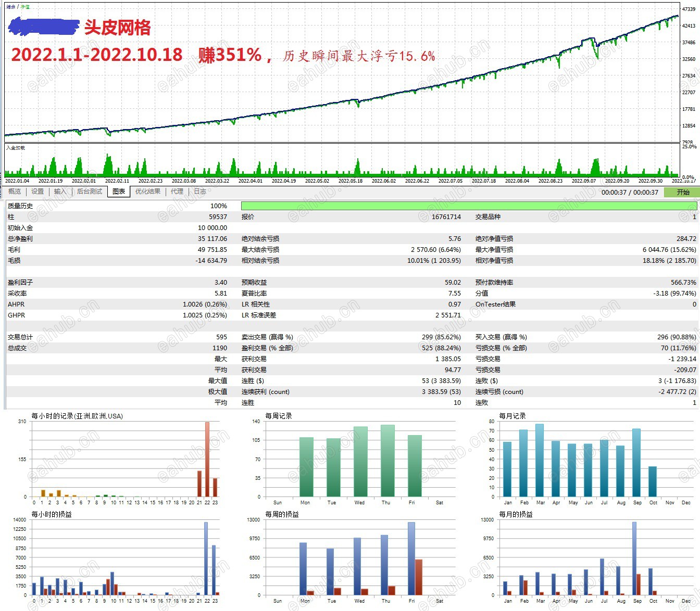Click the 入金加载 label on the lower chart
Viewport: 700px width, 611px height.
click(16, 148)
